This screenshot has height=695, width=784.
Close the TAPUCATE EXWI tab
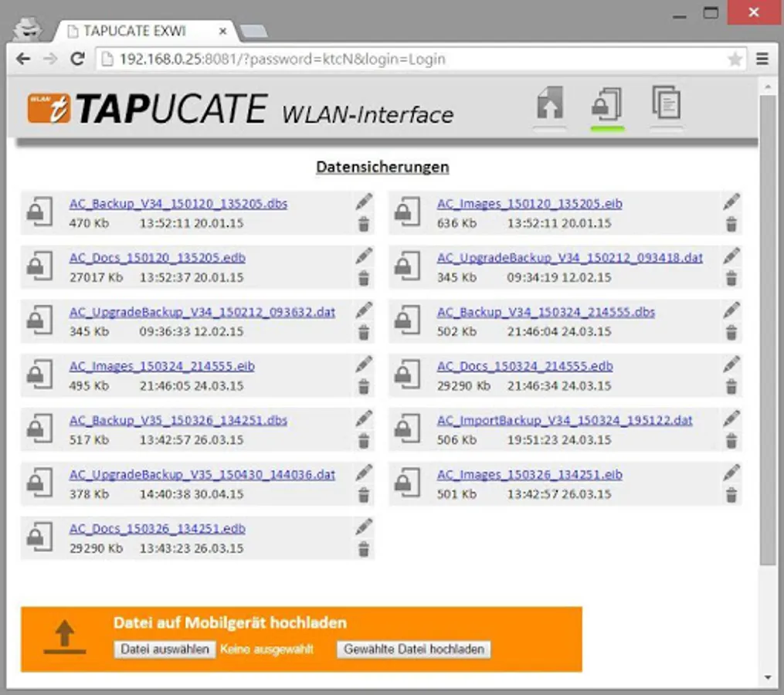tap(223, 31)
